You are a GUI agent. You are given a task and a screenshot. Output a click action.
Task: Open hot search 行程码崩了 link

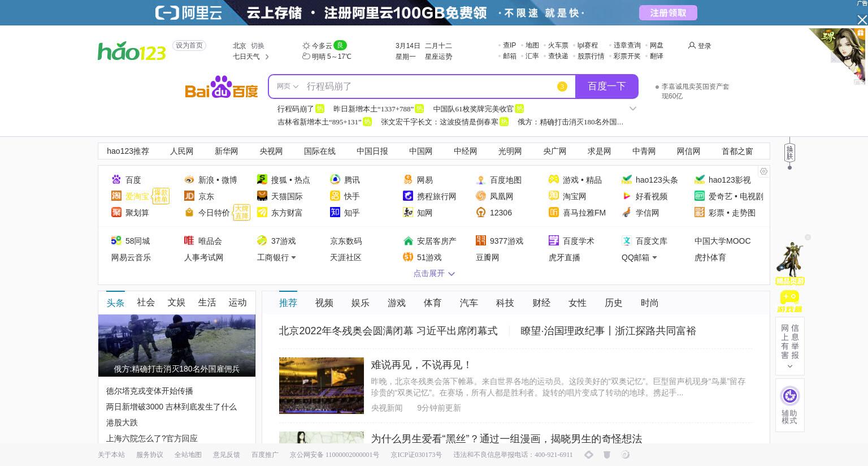[296, 109]
